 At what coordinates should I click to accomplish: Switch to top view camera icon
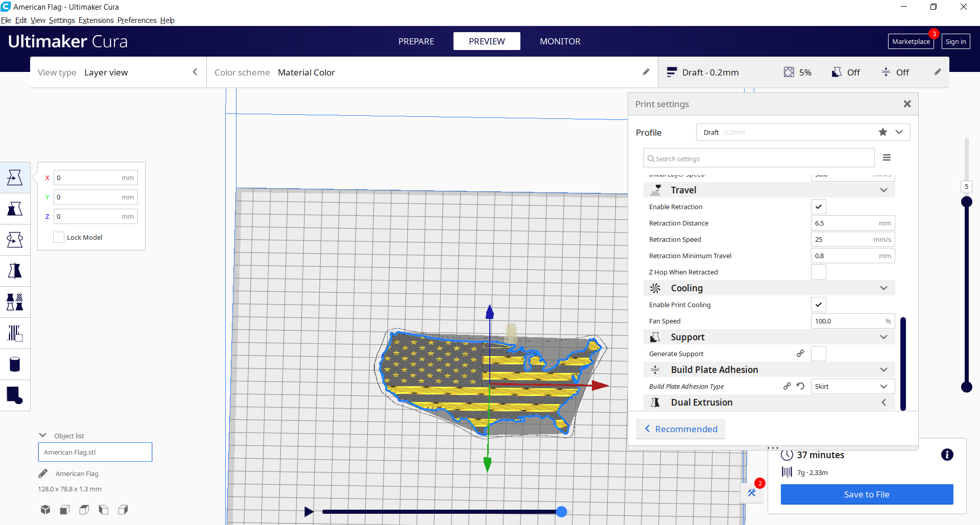(x=84, y=509)
